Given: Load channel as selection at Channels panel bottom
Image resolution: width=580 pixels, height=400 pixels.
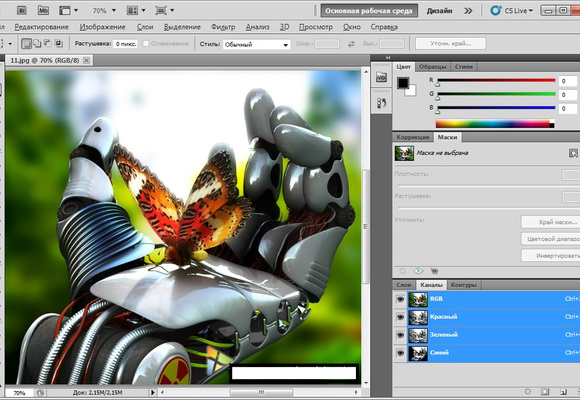Looking at the screenshot, I should [x=528, y=391].
